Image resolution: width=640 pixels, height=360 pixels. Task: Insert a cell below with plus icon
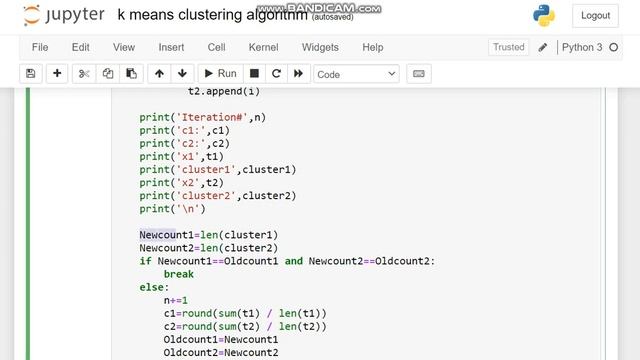pos(57,74)
